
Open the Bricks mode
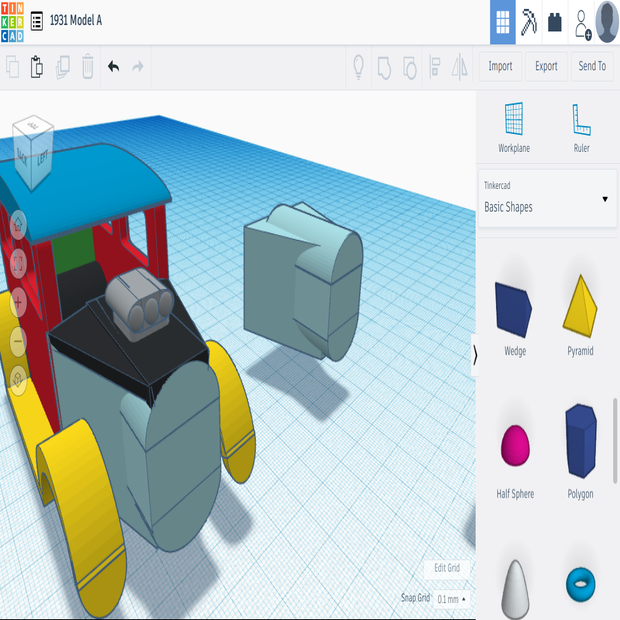(555, 22)
